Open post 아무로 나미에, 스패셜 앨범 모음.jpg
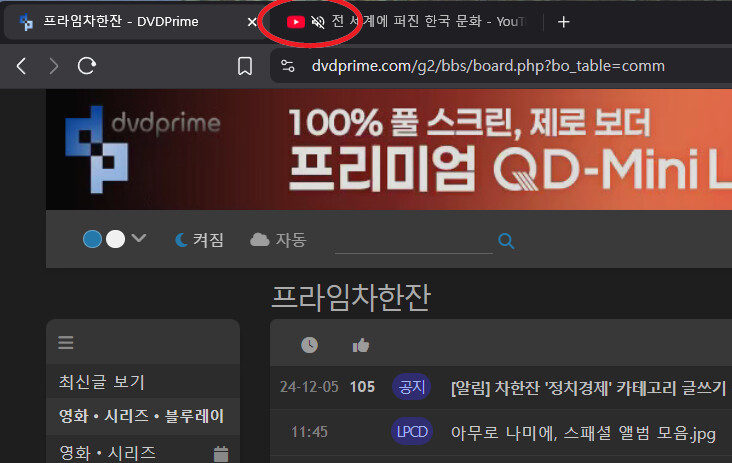This screenshot has height=463, width=732. (583, 433)
